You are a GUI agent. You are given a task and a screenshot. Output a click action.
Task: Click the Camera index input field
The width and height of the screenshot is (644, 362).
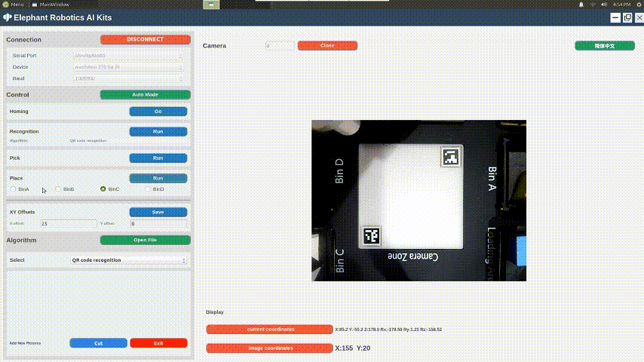click(x=280, y=45)
